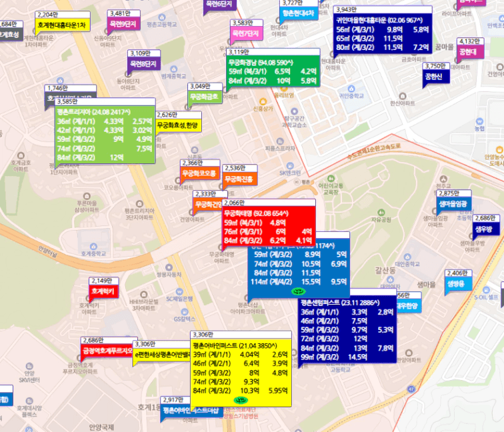This screenshot has height=432, width=504.
Task: Click the 평촌어바인퍼스트 (21.04 3850^) title
Action: point(235,345)
